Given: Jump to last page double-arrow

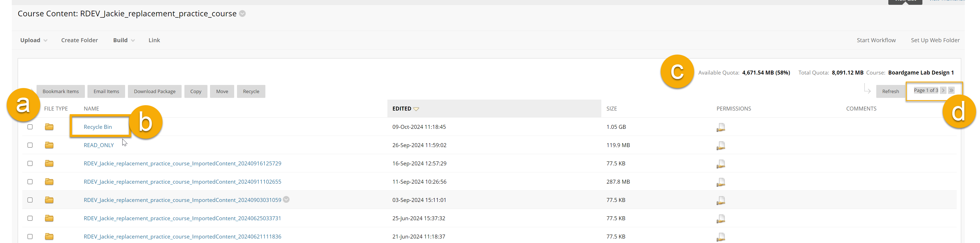Looking at the screenshot, I should [951, 90].
